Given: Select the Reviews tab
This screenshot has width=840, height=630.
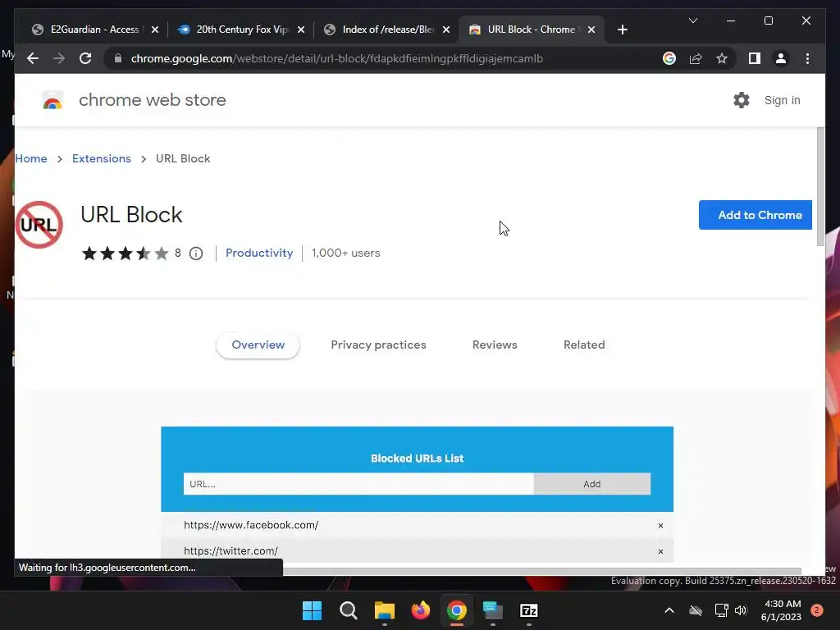Looking at the screenshot, I should 495,345.
